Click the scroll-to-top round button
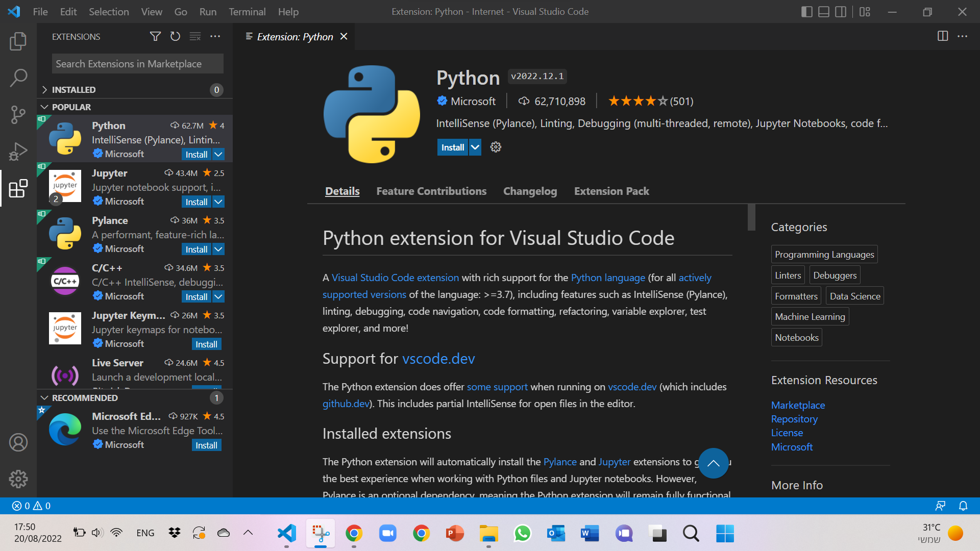This screenshot has width=980, height=551. click(713, 463)
